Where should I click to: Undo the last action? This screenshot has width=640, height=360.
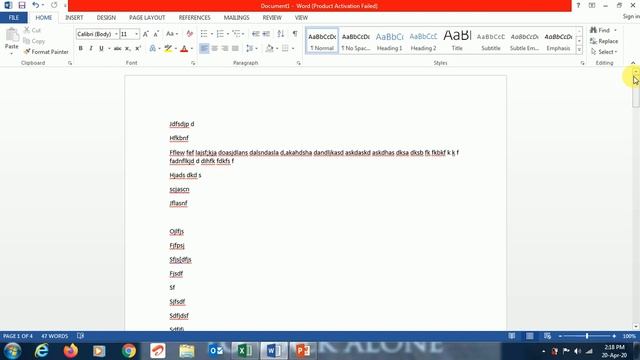[36, 5]
